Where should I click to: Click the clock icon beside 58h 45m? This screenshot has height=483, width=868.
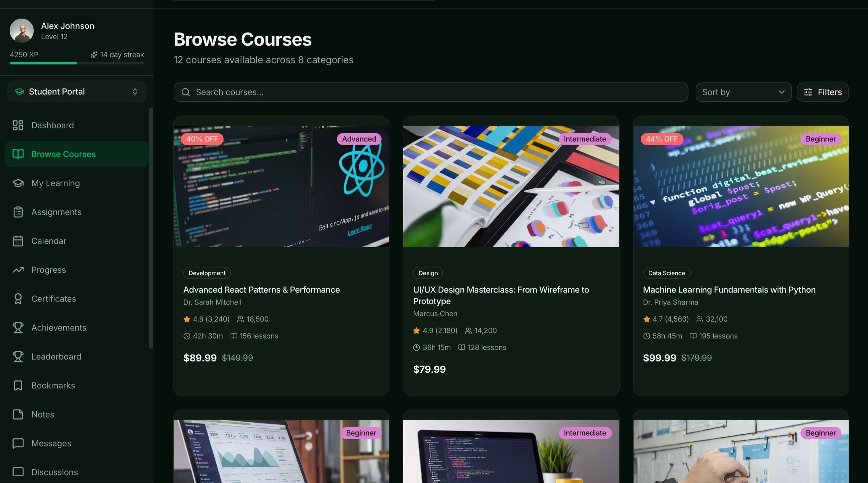click(x=646, y=336)
